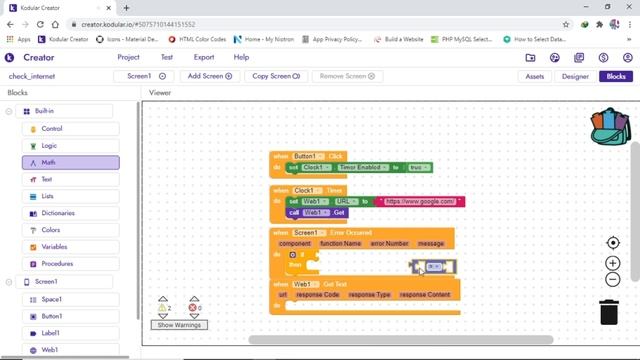The height and width of the screenshot is (360, 640).
Task: Select the Variables blocks category
Action: coord(71,247)
